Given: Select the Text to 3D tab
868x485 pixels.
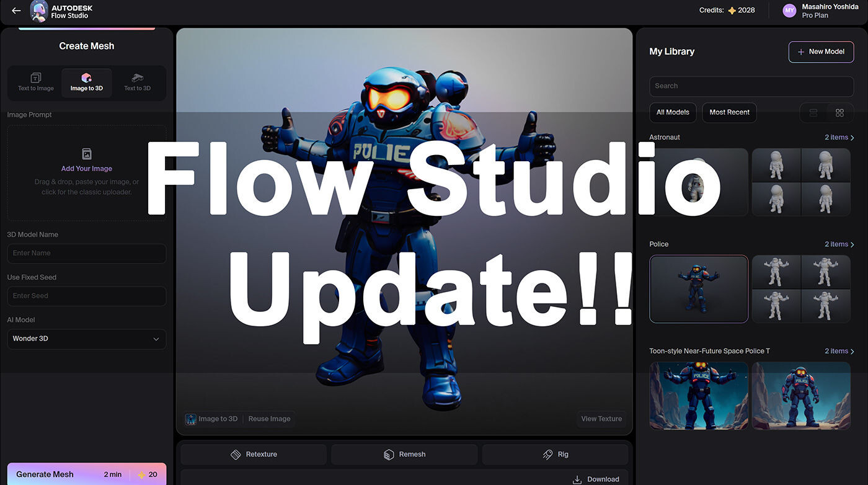Looking at the screenshot, I should pos(137,82).
